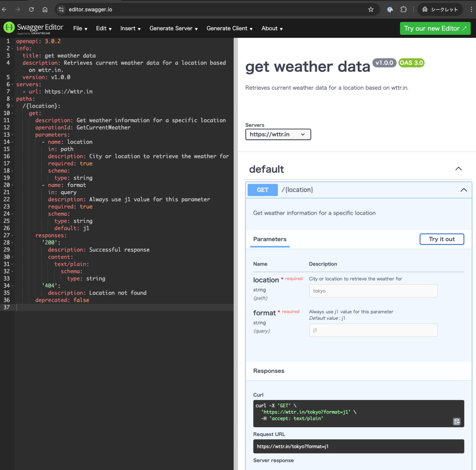Image resolution: width=476 pixels, height=470 pixels.
Task: Click the 'get weather data' title heading
Action: (308, 67)
